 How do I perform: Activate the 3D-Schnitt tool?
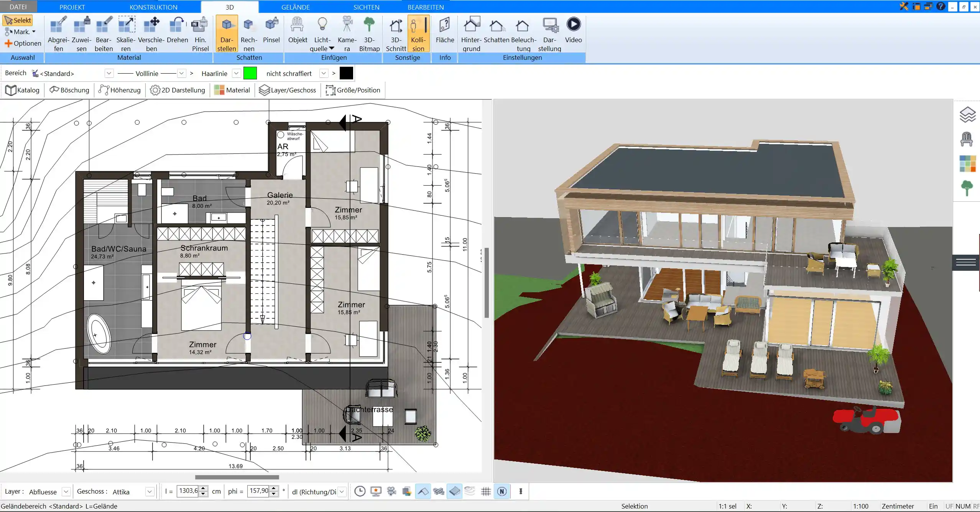pyautogui.click(x=396, y=34)
